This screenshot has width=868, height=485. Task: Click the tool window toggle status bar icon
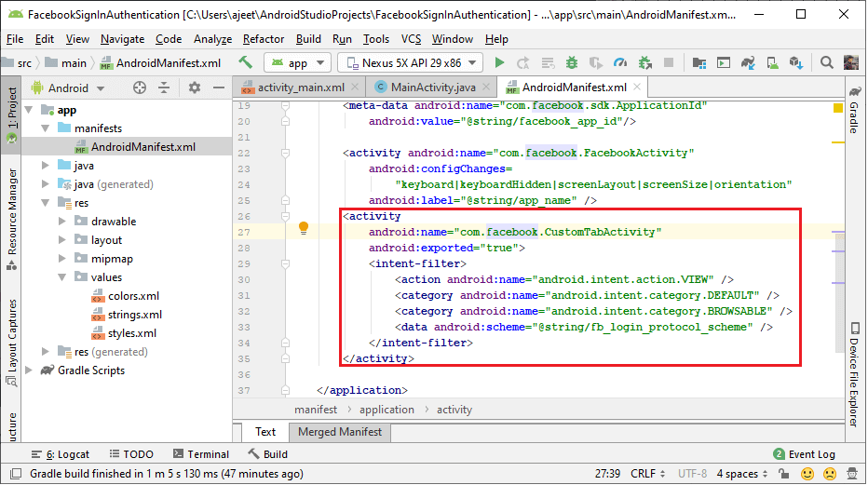click(16, 474)
